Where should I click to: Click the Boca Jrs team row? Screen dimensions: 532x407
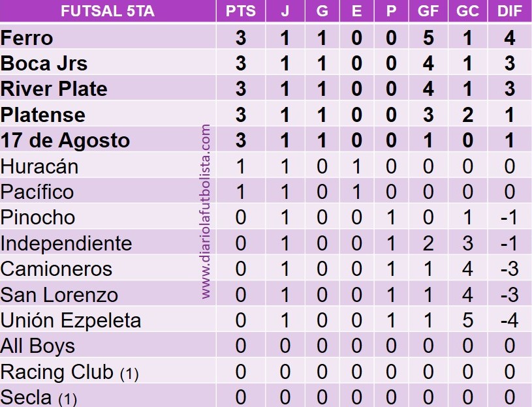(44, 63)
